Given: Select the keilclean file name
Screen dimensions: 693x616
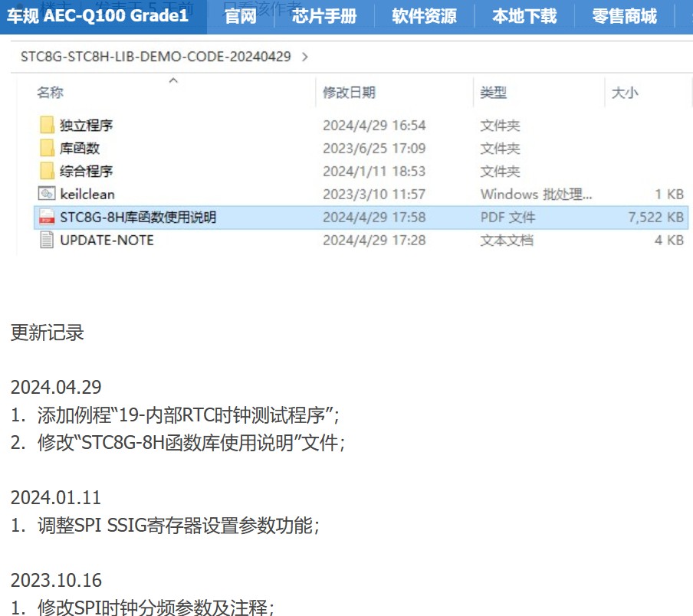Looking at the screenshot, I should pos(87,195).
